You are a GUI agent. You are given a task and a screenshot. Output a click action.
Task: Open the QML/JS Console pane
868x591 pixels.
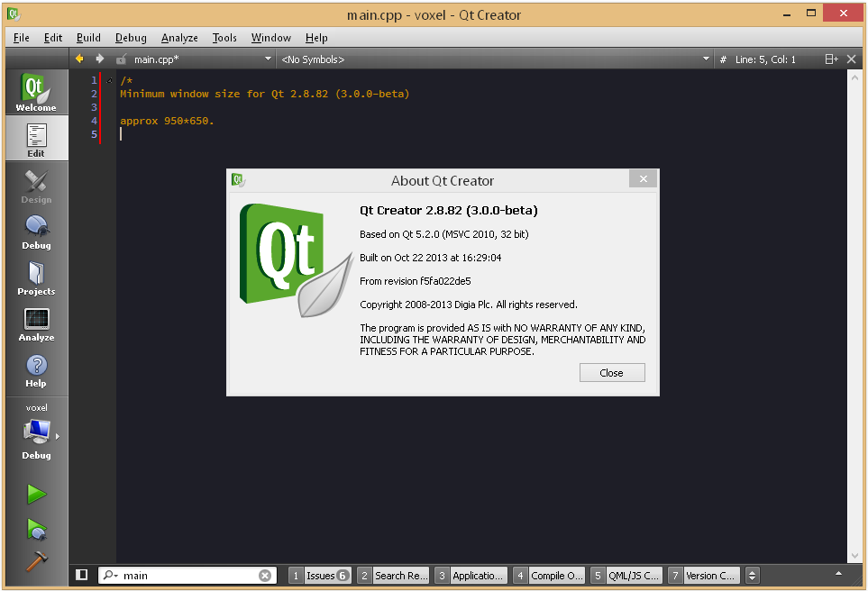[x=626, y=576]
